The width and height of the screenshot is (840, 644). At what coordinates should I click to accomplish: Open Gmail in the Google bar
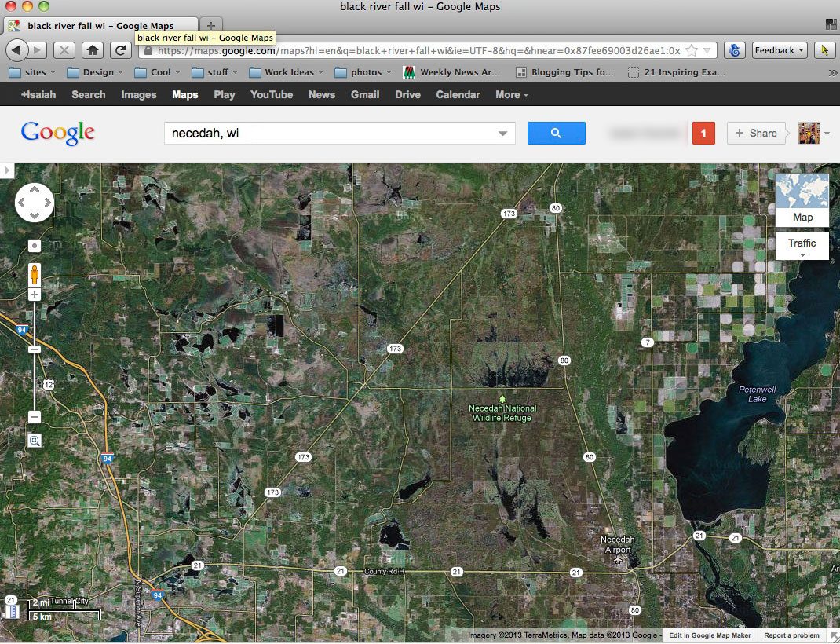(365, 95)
